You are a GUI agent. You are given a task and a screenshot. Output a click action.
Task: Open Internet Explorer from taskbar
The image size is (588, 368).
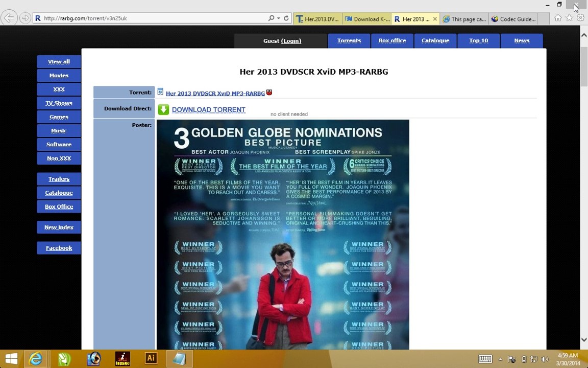pos(36,359)
